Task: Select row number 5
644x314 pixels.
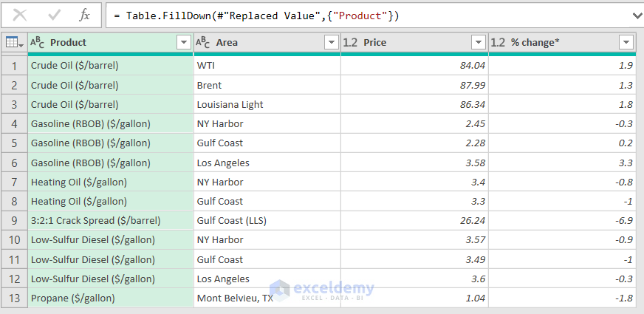Action: 14,143
